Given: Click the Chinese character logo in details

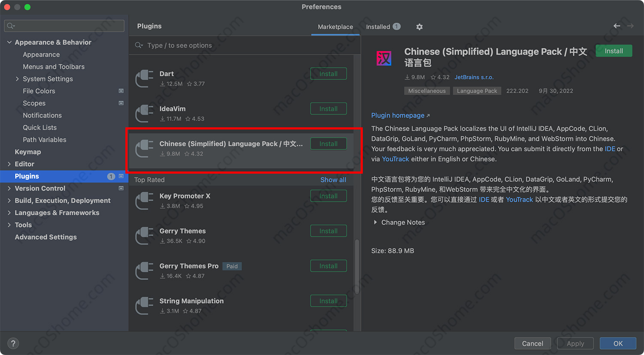Looking at the screenshot, I should [x=384, y=58].
